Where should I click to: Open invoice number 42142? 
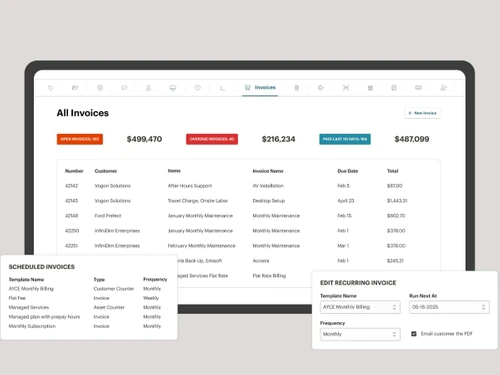tap(71, 186)
